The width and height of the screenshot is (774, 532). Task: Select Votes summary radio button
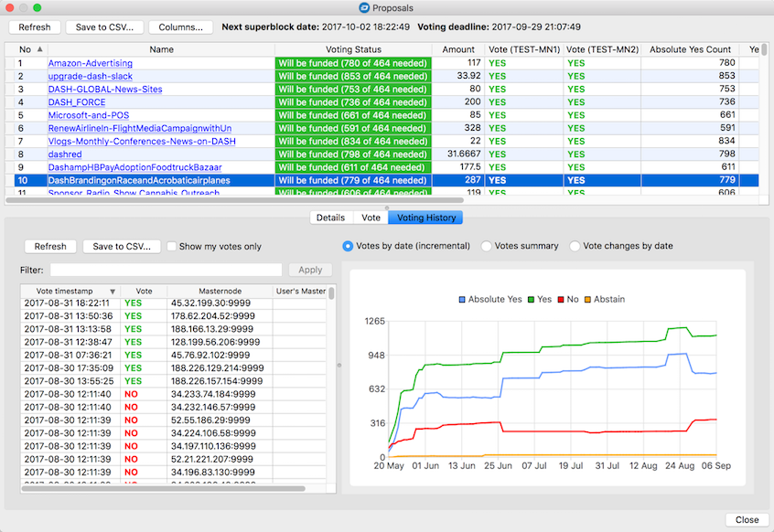click(486, 246)
